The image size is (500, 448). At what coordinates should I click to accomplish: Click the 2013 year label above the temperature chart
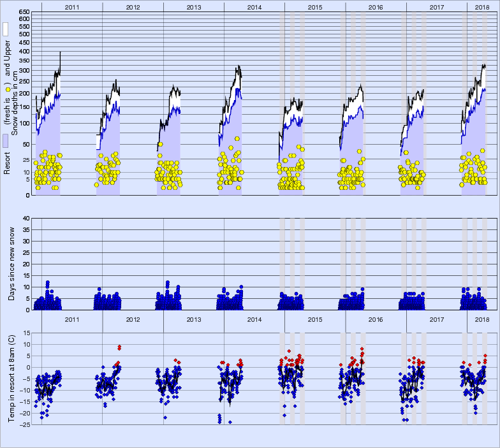(194, 319)
